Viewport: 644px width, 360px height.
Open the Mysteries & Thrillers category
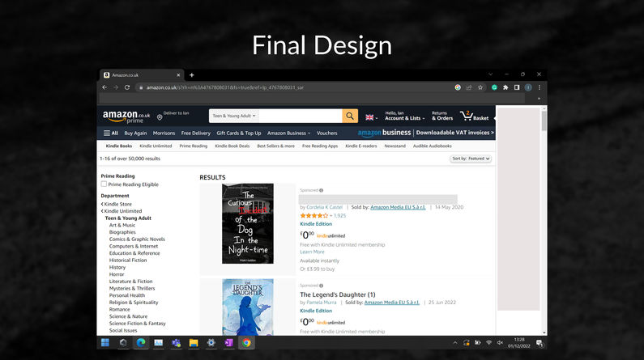(x=132, y=289)
